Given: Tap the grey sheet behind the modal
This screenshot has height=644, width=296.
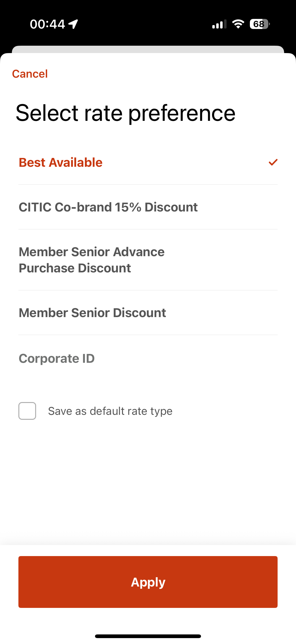Looking at the screenshot, I should (x=148, y=49).
